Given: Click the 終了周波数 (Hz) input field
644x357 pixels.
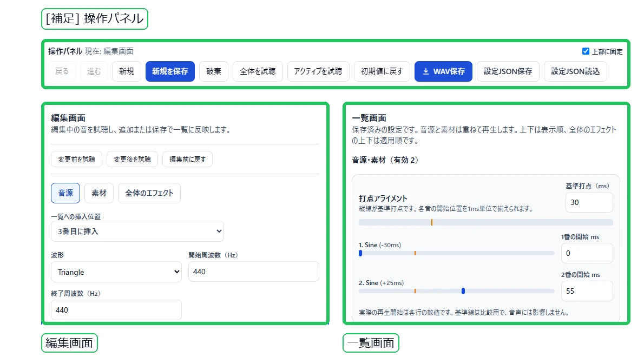Looking at the screenshot, I should point(116,310).
